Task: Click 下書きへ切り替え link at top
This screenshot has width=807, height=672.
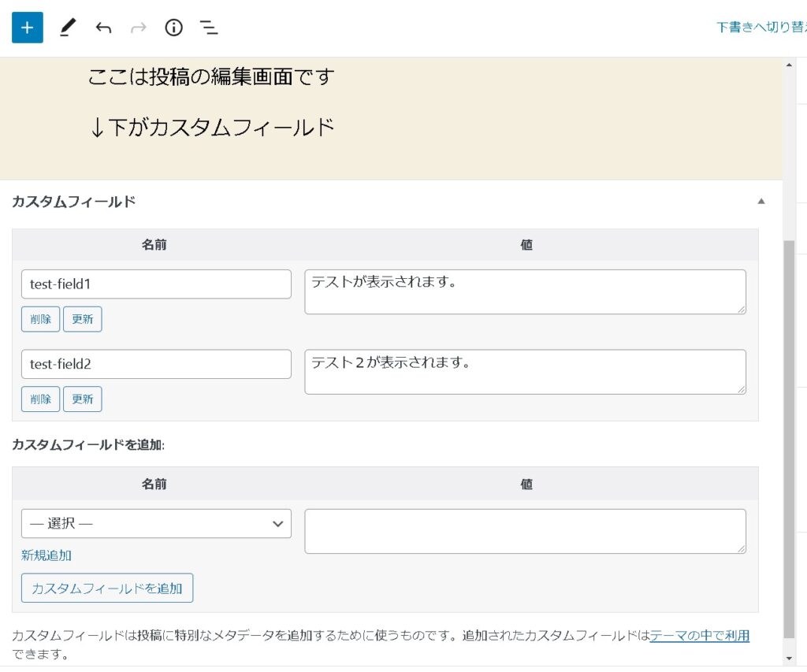Action: point(761,28)
